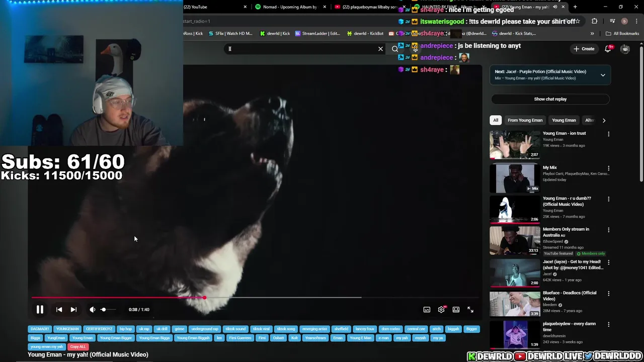Open options for r u dumb?? video

608,199
